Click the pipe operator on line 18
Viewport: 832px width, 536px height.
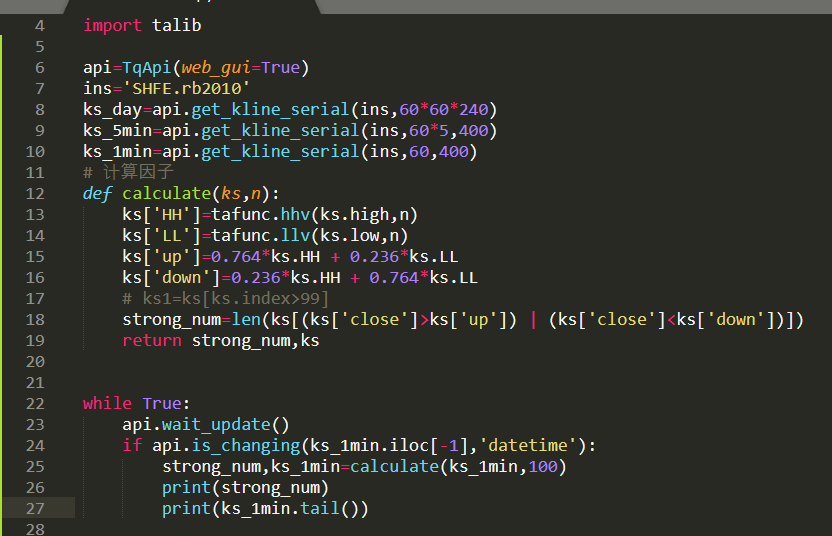[x=533, y=319]
